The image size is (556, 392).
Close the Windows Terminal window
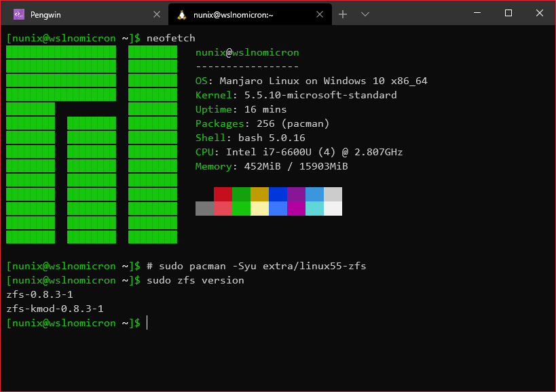pos(539,13)
